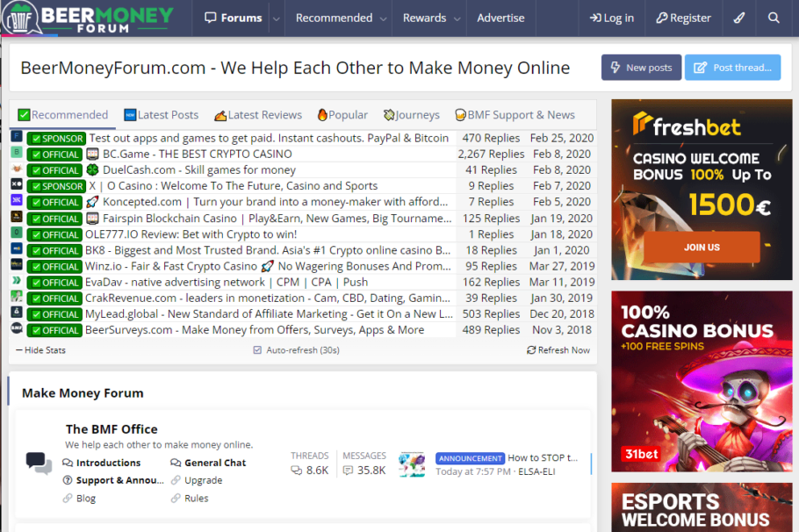
Task: Toggle the Auto-refresh (30s) checkbox
Action: point(257,350)
